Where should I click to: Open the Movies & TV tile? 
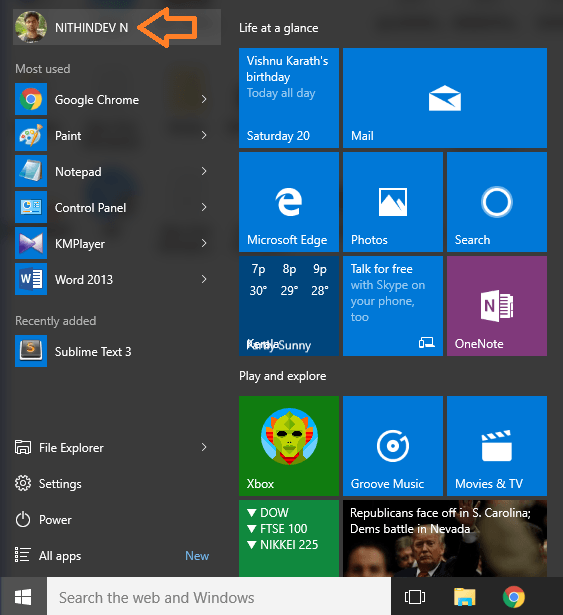tap(497, 446)
